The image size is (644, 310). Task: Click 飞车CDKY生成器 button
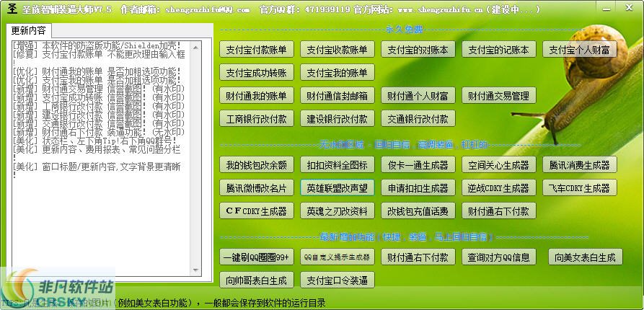click(x=580, y=187)
